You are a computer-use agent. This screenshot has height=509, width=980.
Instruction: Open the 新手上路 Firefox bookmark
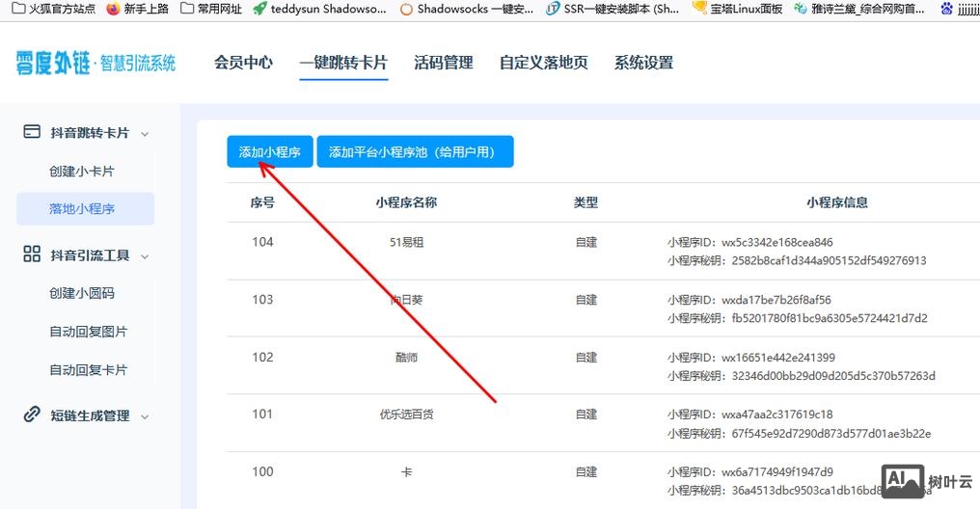coord(138,8)
